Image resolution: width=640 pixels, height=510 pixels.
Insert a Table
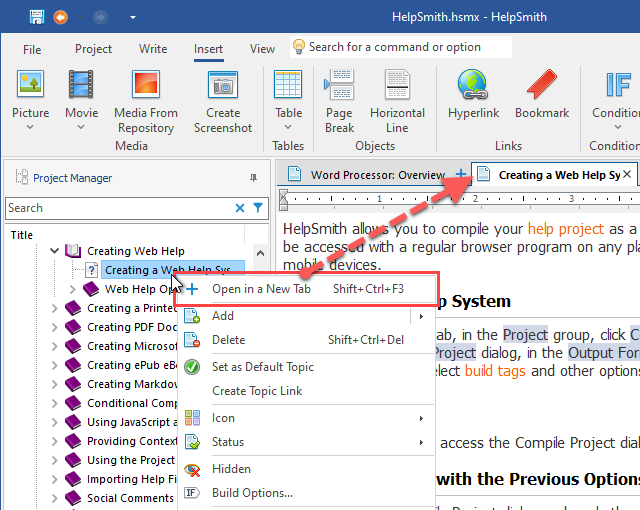pyautogui.click(x=288, y=93)
